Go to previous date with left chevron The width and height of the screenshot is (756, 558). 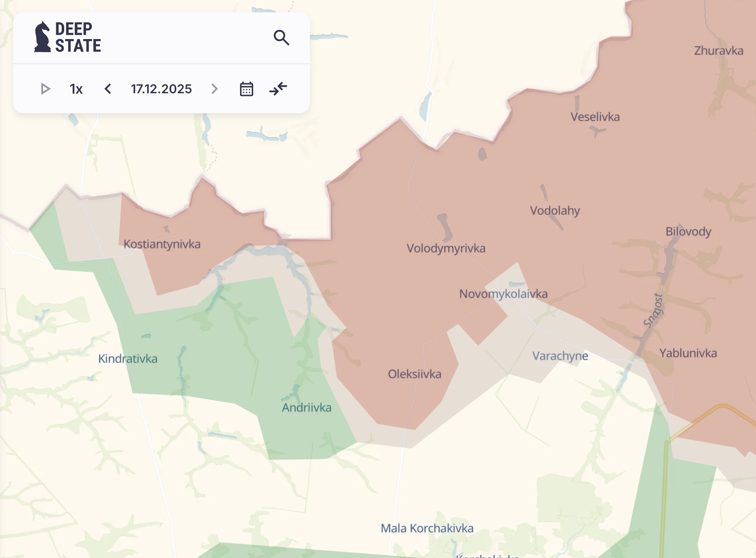[108, 89]
